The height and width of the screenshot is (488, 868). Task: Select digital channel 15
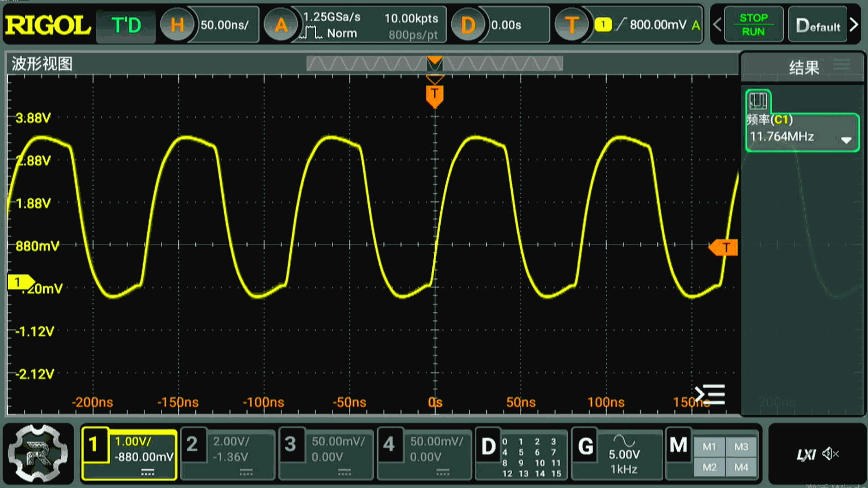point(556,474)
